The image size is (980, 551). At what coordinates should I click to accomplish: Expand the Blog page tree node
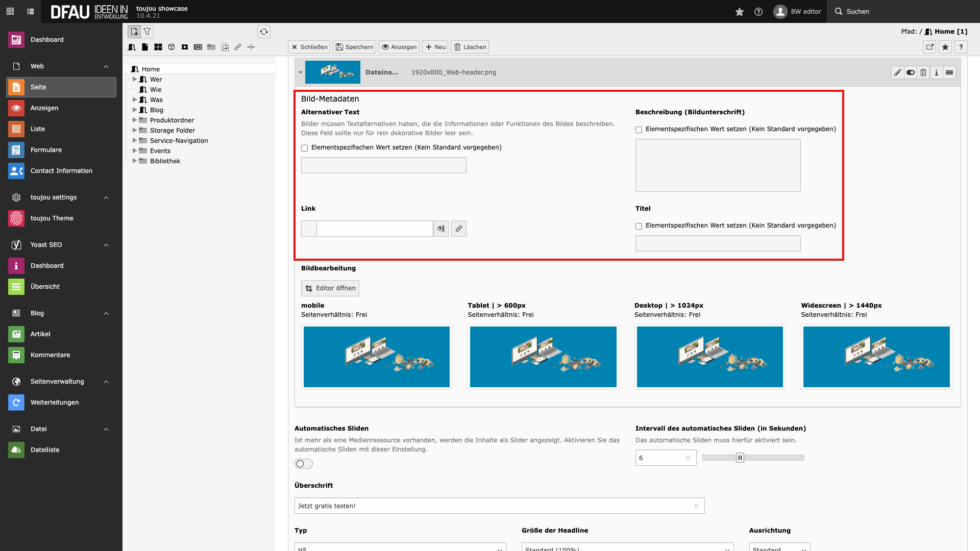click(135, 110)
